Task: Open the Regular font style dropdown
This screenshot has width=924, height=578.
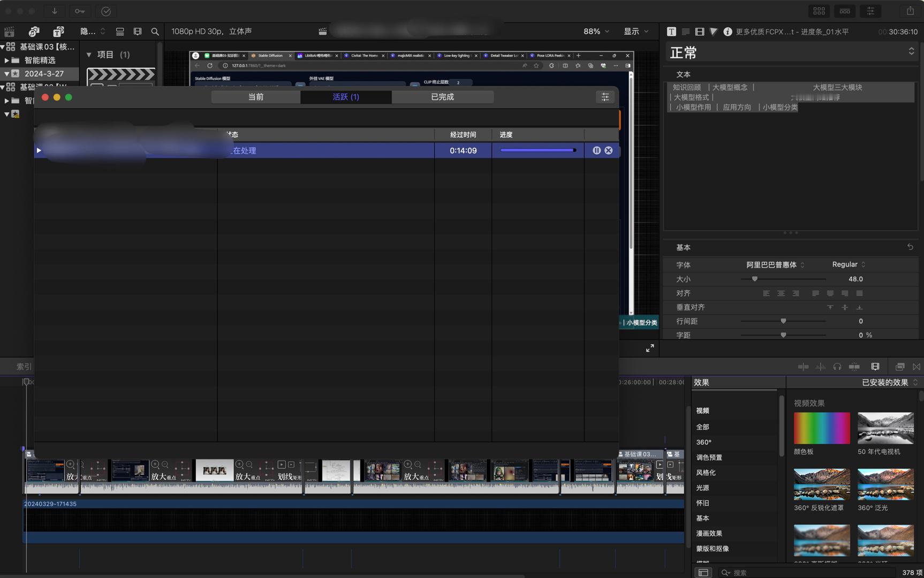Action: pyautogui.click(x=849, y=264)
